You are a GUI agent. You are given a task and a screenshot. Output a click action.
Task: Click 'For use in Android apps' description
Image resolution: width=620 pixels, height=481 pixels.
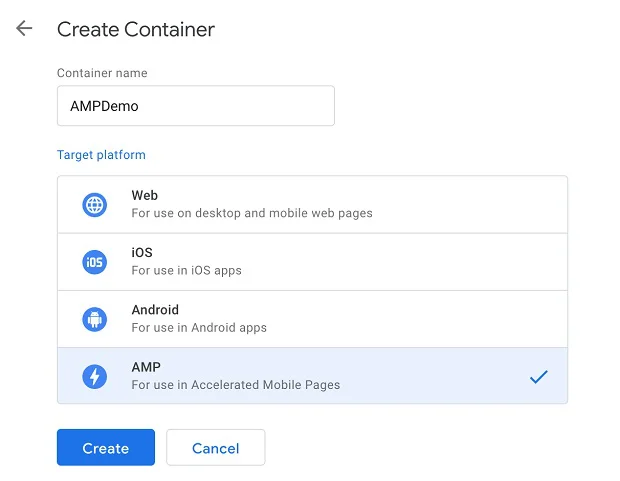(199, 328)
